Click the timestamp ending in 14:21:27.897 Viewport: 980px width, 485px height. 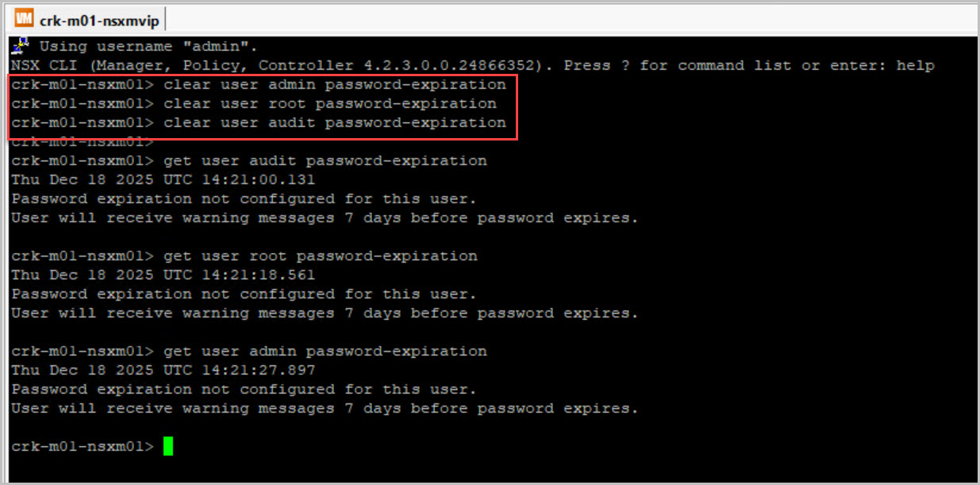(163, 370)
